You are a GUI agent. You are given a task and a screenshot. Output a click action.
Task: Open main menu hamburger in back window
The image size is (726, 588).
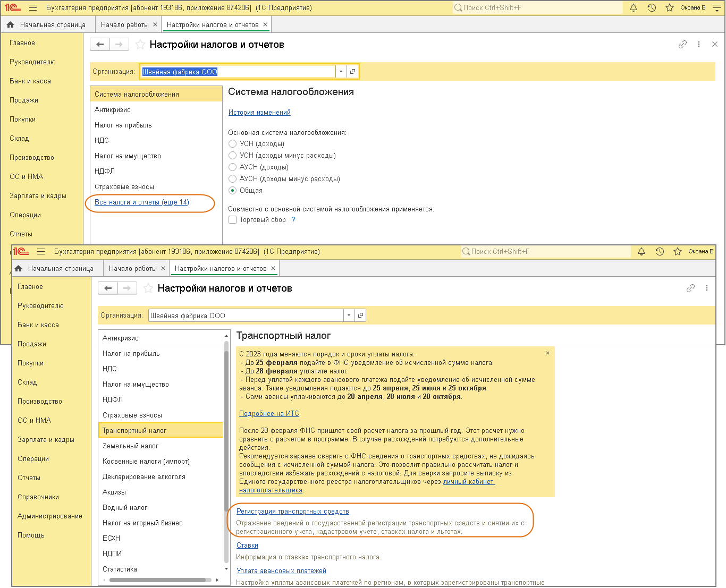coord(33,8)
